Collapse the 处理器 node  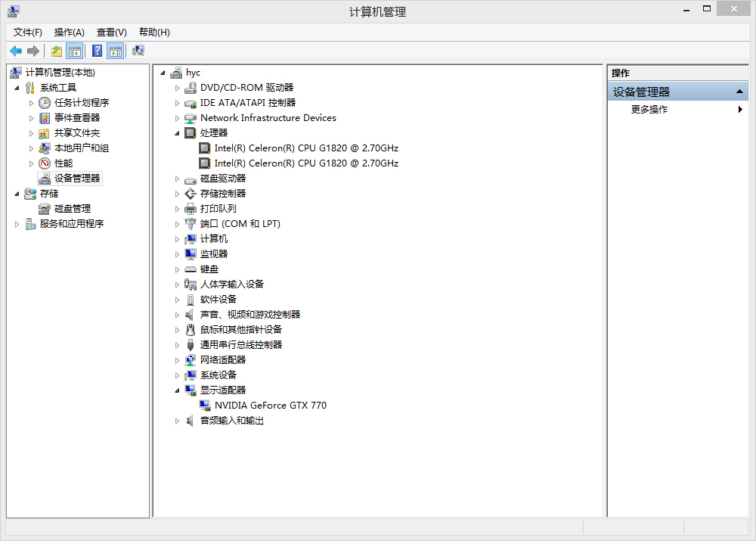click(x=177, y=133)
